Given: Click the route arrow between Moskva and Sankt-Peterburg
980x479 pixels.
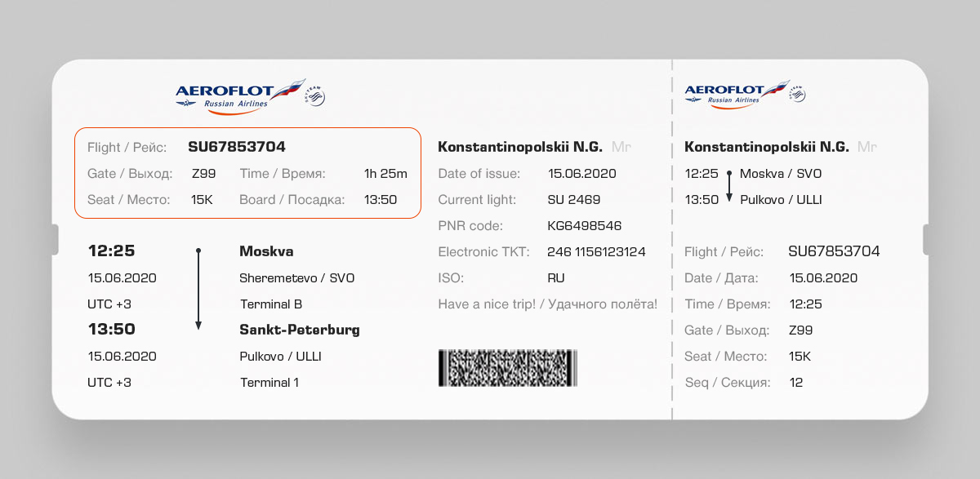Looking at the screenshot, I should point(198,289).
